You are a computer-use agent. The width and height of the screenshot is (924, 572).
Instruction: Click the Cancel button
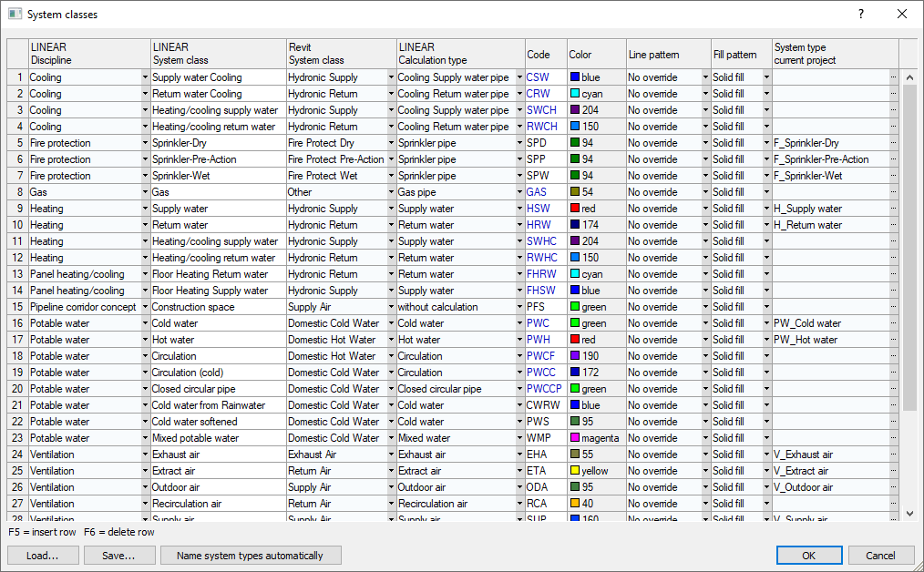click(x=880, y=556)
